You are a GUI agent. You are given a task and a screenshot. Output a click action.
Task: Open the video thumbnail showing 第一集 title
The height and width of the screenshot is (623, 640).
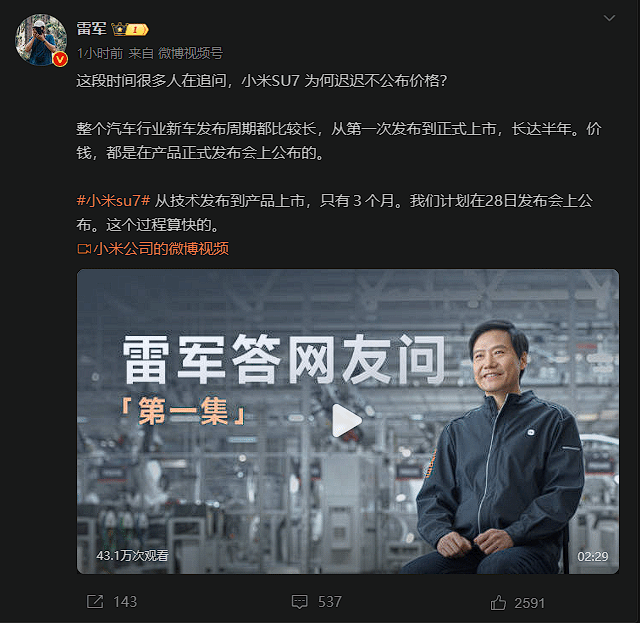click(348, 421)
